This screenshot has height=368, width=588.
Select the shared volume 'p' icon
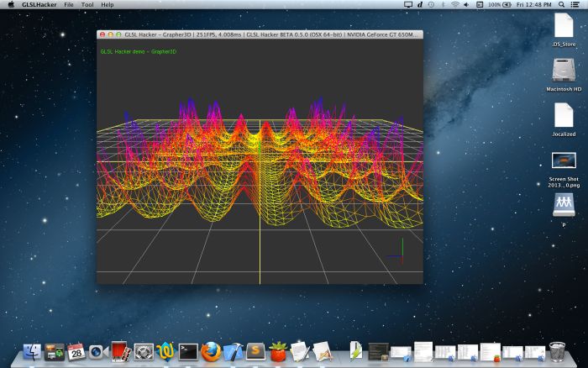[x=564, y=205]
